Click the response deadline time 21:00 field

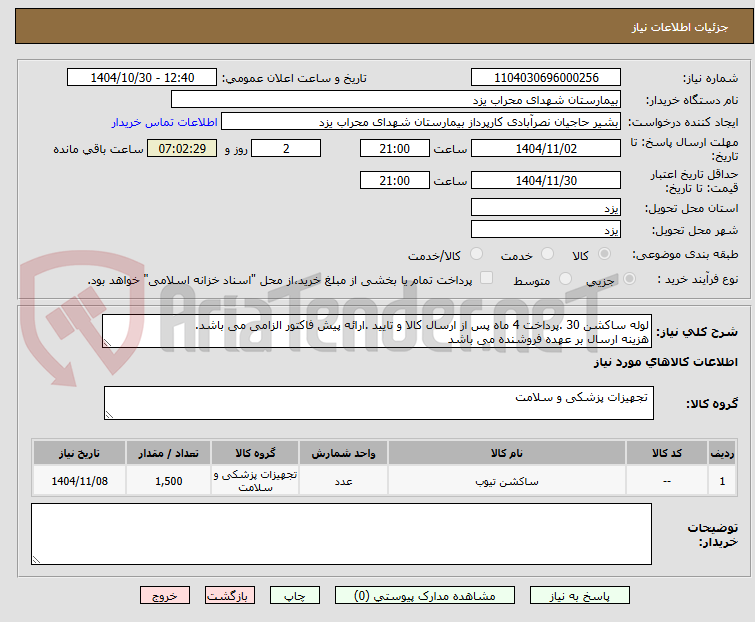[395, 148]
